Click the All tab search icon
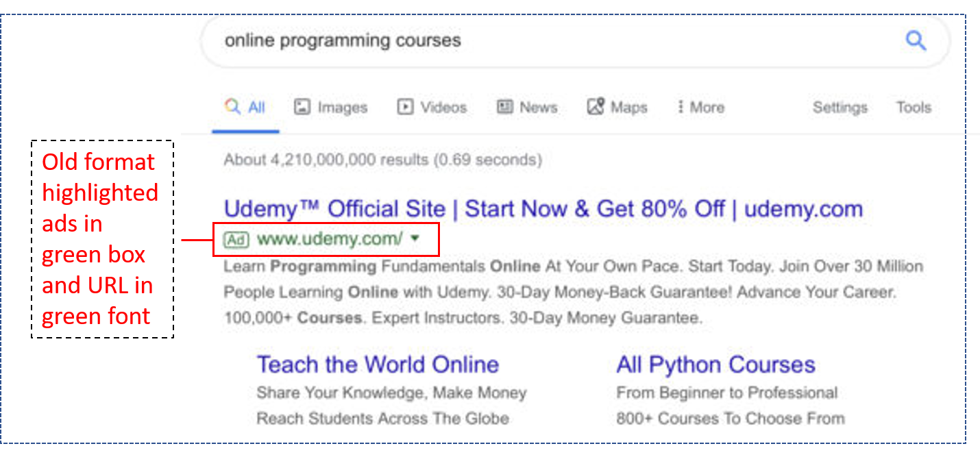The height and width of the screenshot is (457, 980). (x=232, y=106)
